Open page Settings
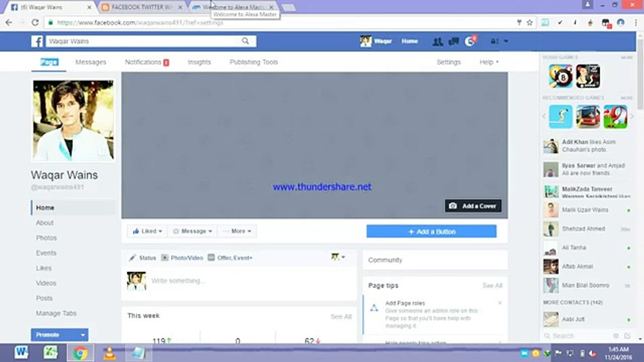The width and height of the screenshot is (644, 362). click(x=448, y=62)
